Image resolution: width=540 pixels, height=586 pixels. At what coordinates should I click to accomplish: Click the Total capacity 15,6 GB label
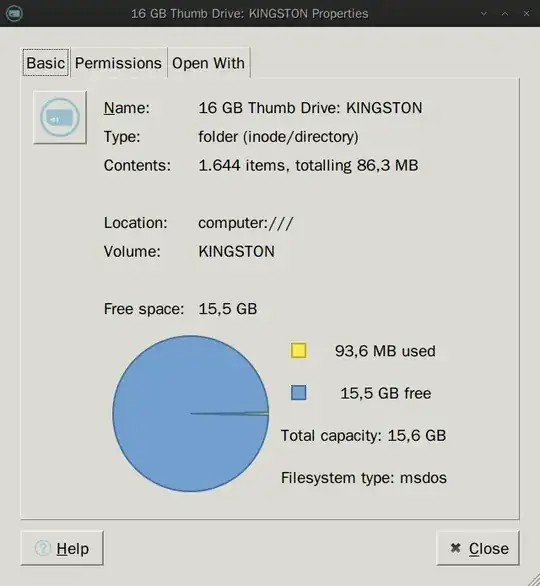pos(363,436)
